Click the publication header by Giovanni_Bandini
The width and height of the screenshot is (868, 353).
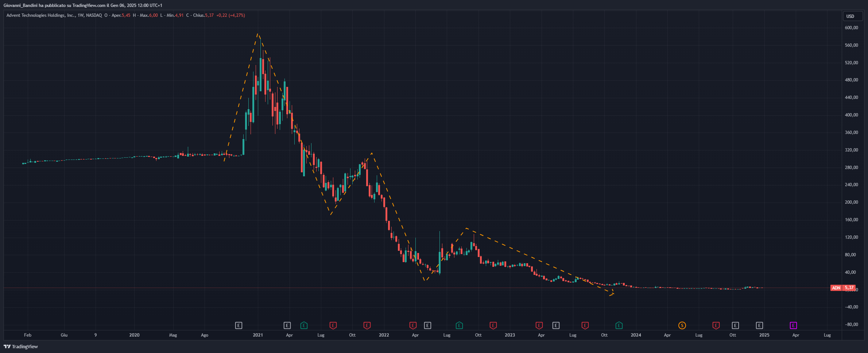point(83,5)
